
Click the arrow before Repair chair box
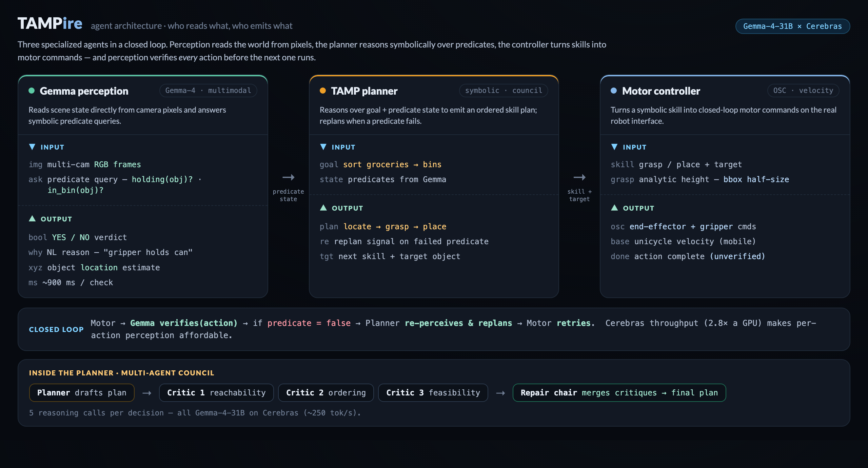(x=500, y=393)
